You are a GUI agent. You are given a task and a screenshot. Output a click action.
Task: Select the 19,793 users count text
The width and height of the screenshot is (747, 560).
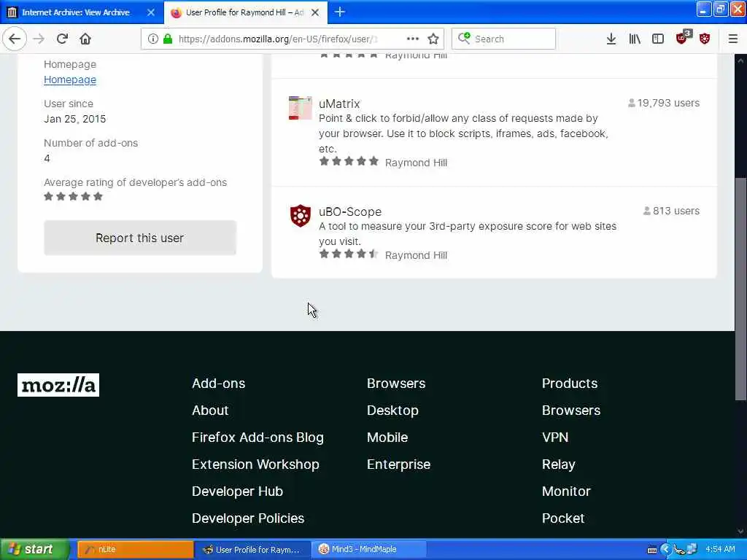pyautogui.click(x=668, y=103)
